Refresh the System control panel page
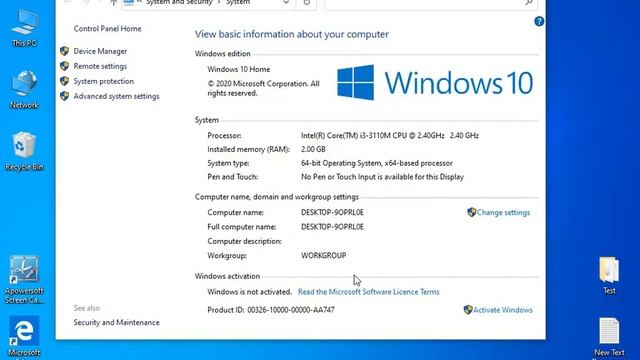The width and height of the screenshot is (640, 360). (x=307, y=3)
